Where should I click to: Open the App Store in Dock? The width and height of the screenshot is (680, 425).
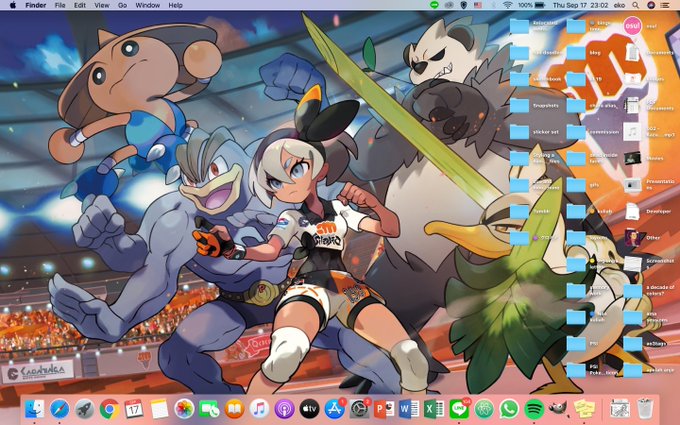click(334, 409)
